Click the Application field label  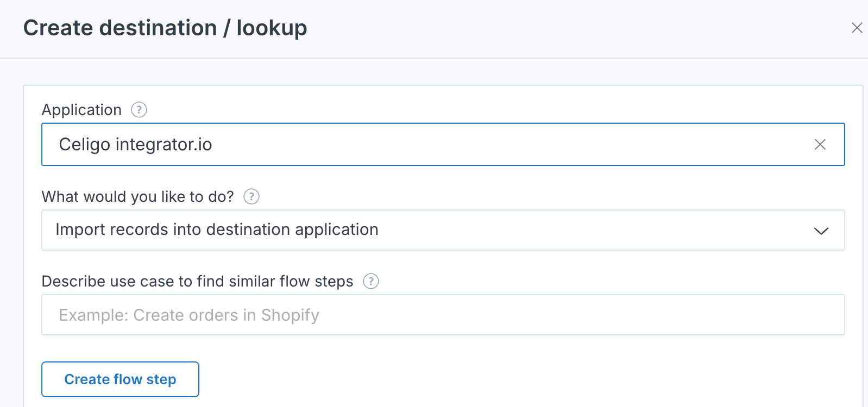[x=81, y=110]
